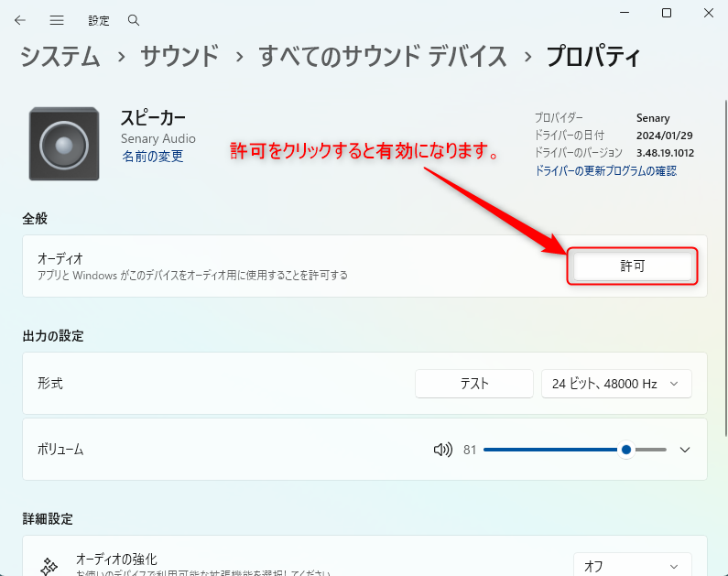Viewport: 728px width, 576px height.
Task: Click the オーディオの強化 sparkle icon
Action: [x=49, y=566]
